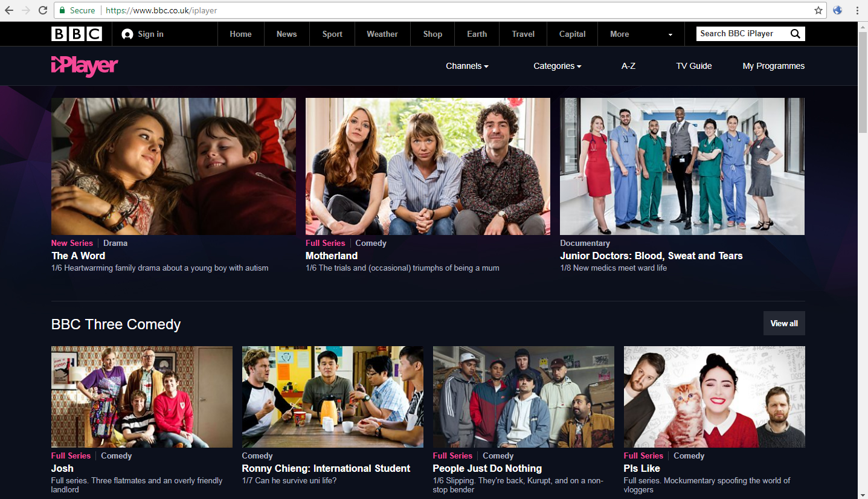Open People Just Do Nothing thumbnail

(x=524, y=397)
